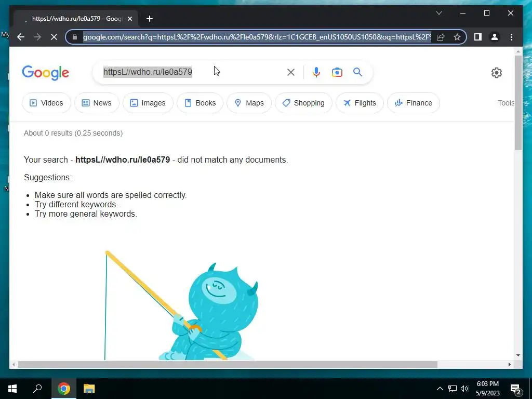Click the fishing monster illustration
This screenshot has width=532, height=399.
181,305
